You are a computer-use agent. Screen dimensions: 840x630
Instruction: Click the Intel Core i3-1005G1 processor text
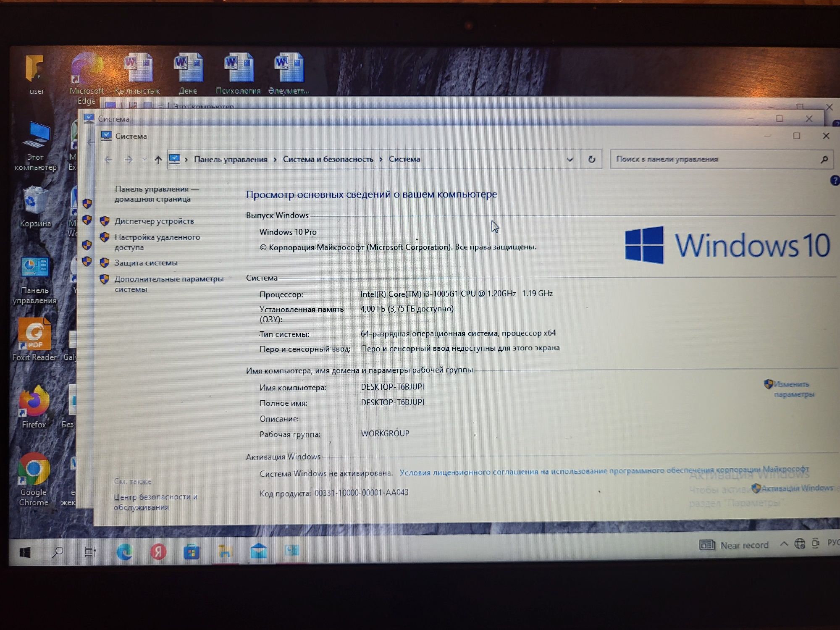pos(457,294)
